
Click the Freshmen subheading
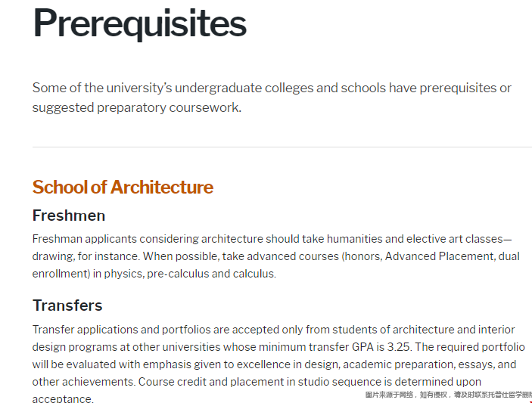[x=69, y=215]
